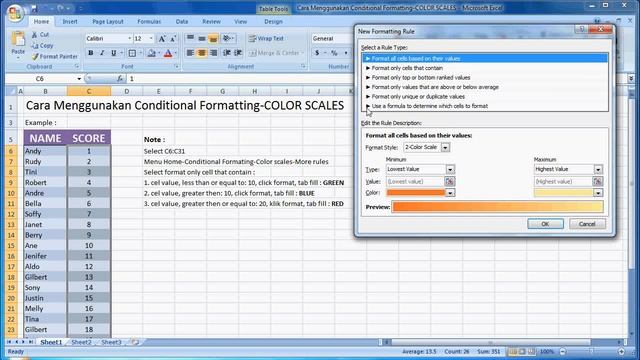Select 'Use a formula to determine' rule
The width and height of the screenshot is (640, 360).
point(485,106)
